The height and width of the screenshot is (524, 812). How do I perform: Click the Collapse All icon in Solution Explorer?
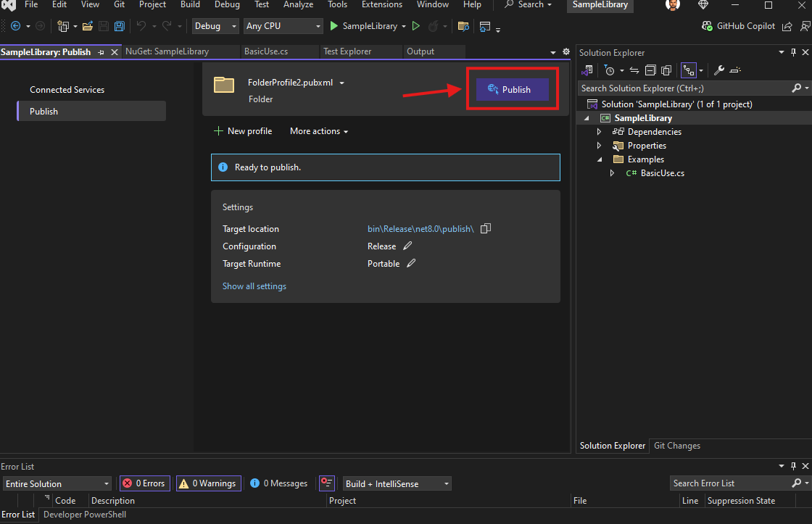(650, 70)
